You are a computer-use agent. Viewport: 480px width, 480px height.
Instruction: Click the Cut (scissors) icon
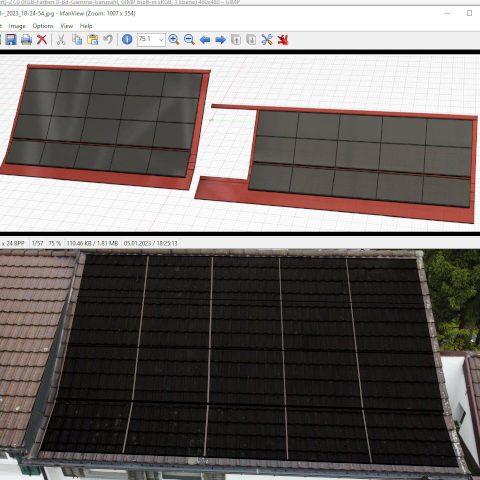tap(61, 40)
